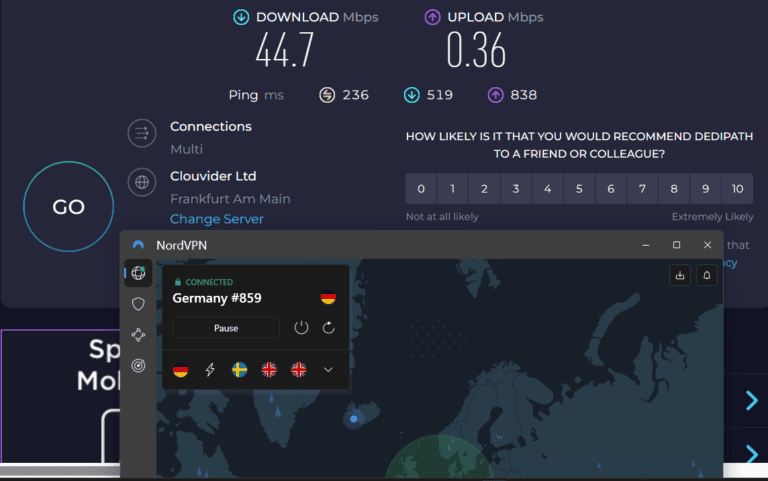The image size is (768, 481).
Task: Open NordVPN shield Threat Protection tab
Action: pyautogui.click(x=138, y=304)
